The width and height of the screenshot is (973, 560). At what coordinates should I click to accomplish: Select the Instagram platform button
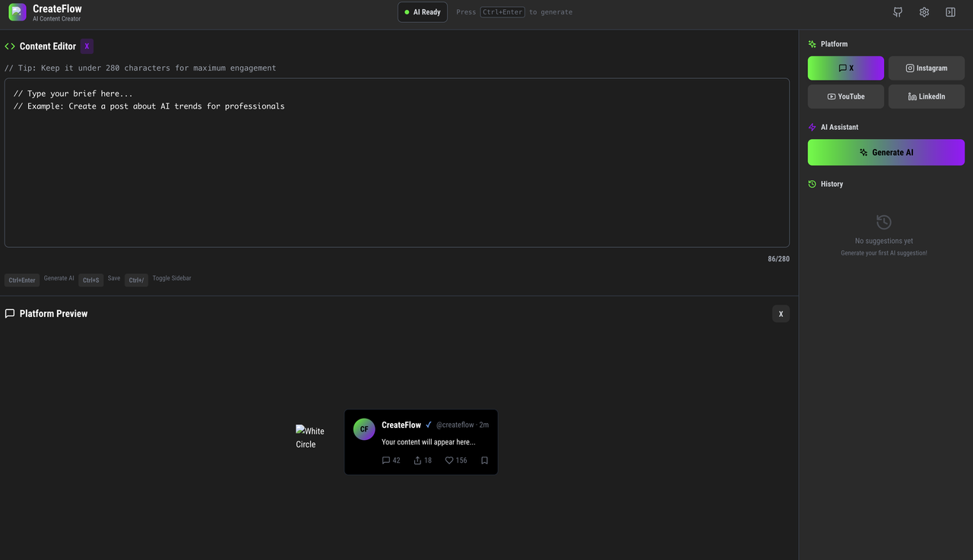click(927, 68)
